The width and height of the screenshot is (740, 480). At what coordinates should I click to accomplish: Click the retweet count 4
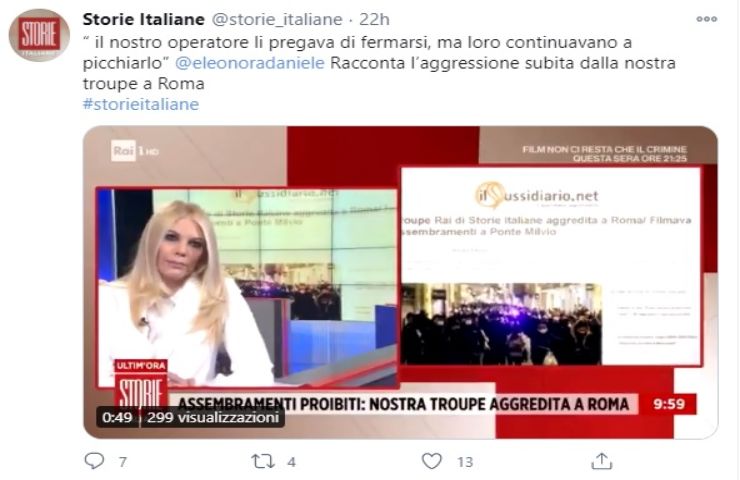click(291, 462)
